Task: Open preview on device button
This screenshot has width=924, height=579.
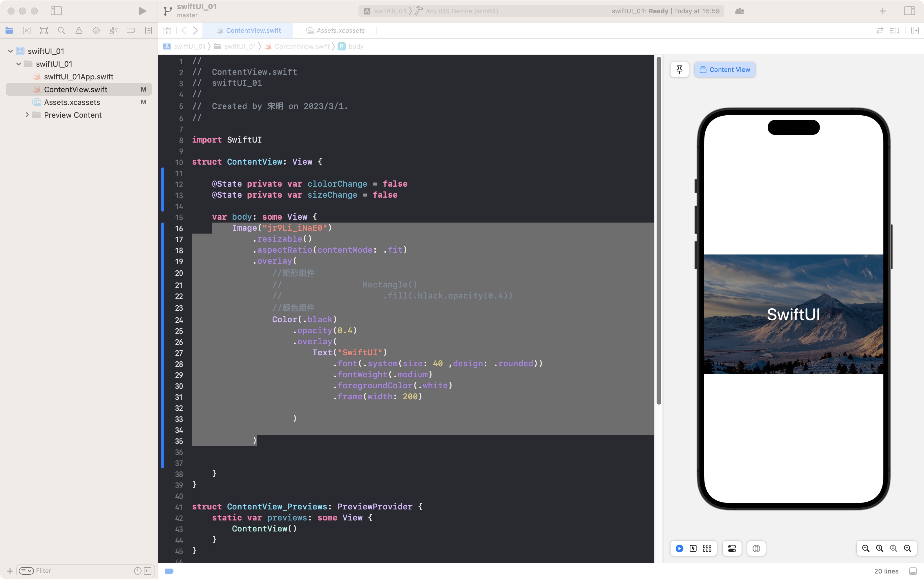Action: click(756, 548)
